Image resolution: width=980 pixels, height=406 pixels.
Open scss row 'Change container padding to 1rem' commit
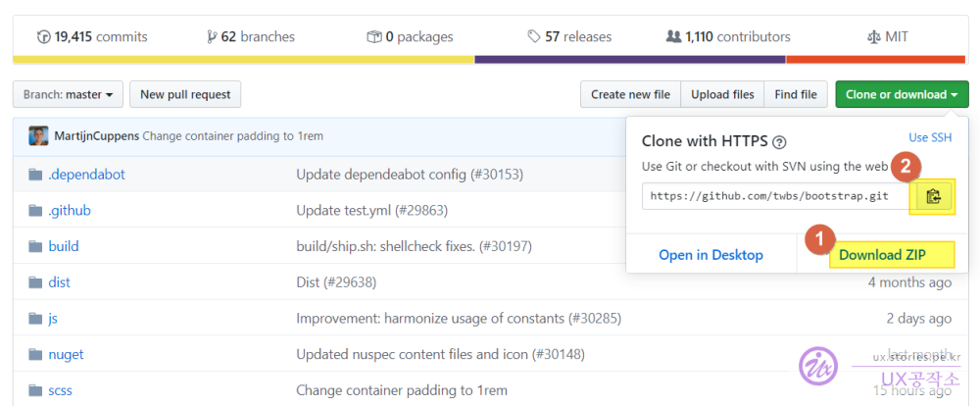(x=402, y=391)
